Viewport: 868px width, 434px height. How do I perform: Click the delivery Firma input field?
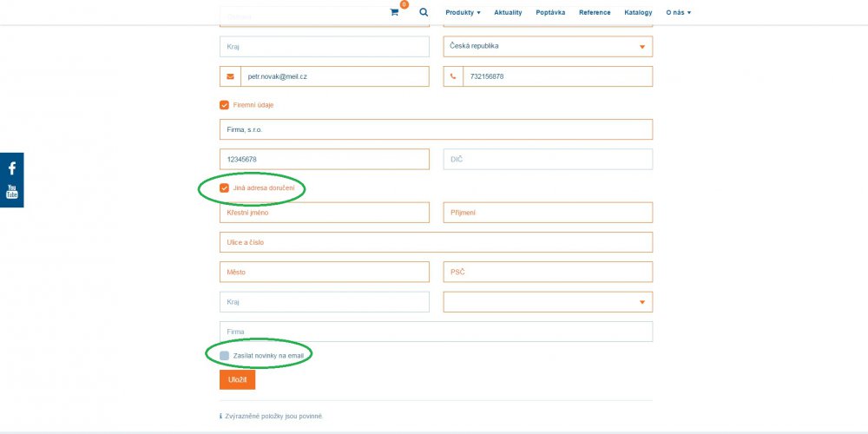click(x=437, y=332)
